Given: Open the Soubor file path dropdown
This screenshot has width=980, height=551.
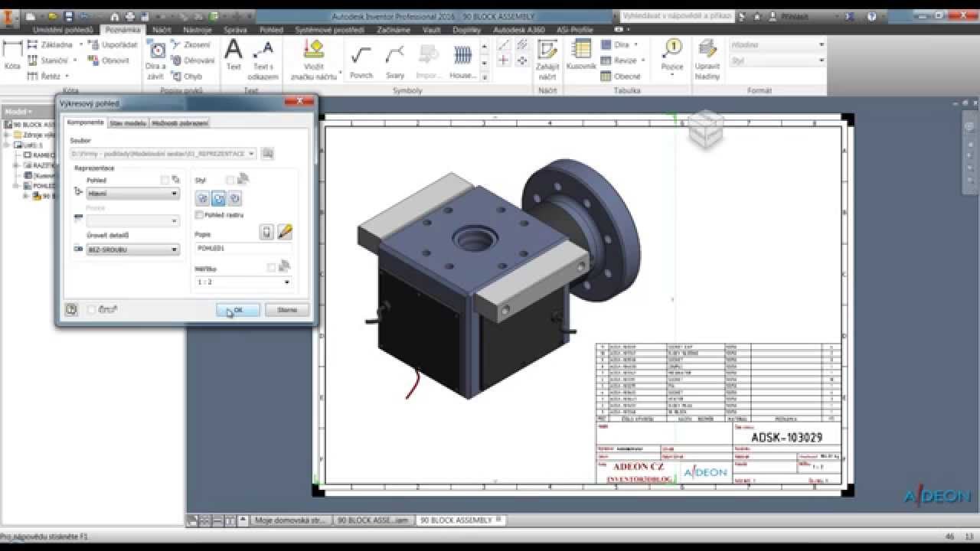Looking at the screenshot, I should 163,154.
